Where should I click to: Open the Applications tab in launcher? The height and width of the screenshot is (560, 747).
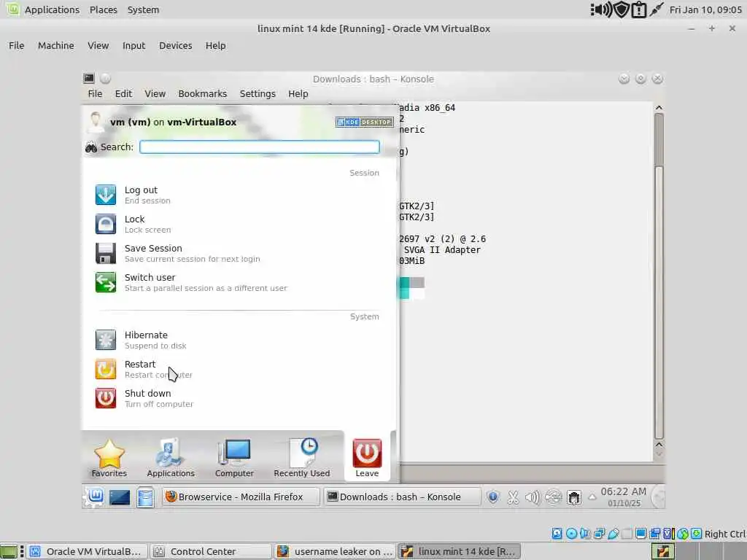coord(171,458)
